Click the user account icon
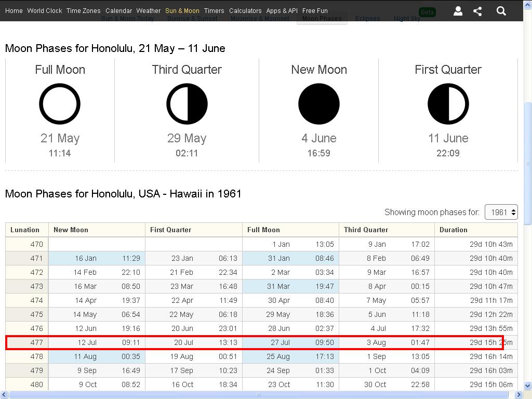 pyautogui.click(x=458, y=11)
